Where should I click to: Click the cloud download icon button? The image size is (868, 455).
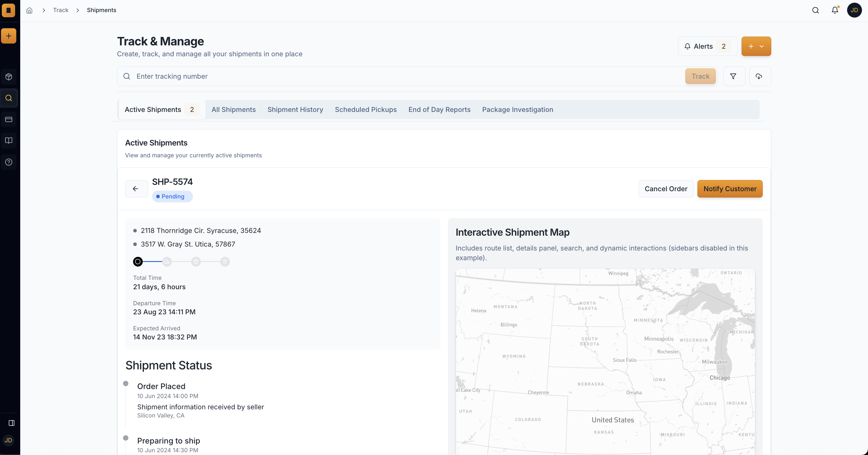pyautogui.click(x=759, y=77)
